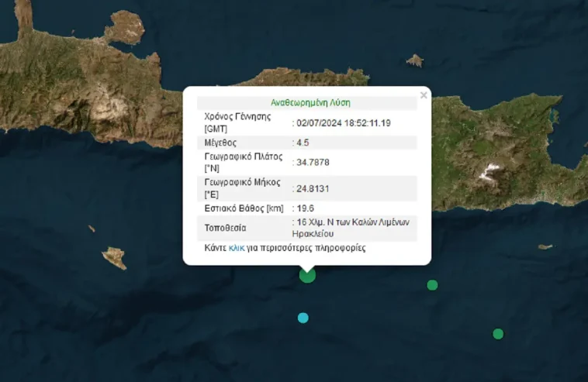Click the green marker at far bottom-right
Viewport: 588px width, 382px height.
tap(498, 334)
